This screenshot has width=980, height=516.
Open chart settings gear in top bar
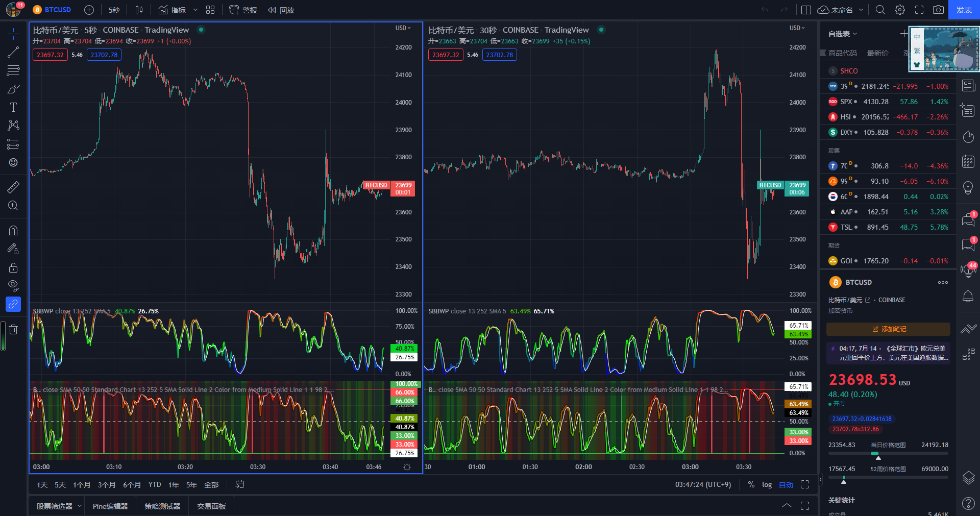click(x=900, y=10)
